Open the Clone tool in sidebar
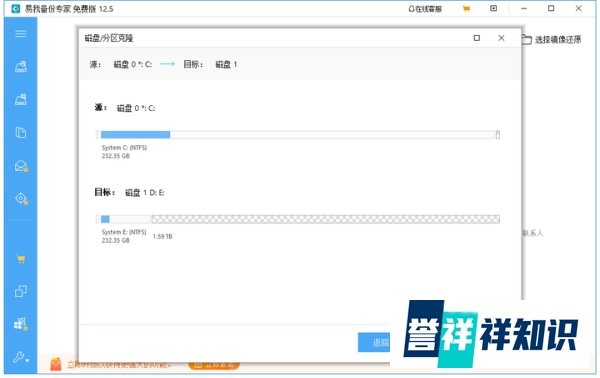The height and width of the screenshot is (378, 600). tap(21, 292)
